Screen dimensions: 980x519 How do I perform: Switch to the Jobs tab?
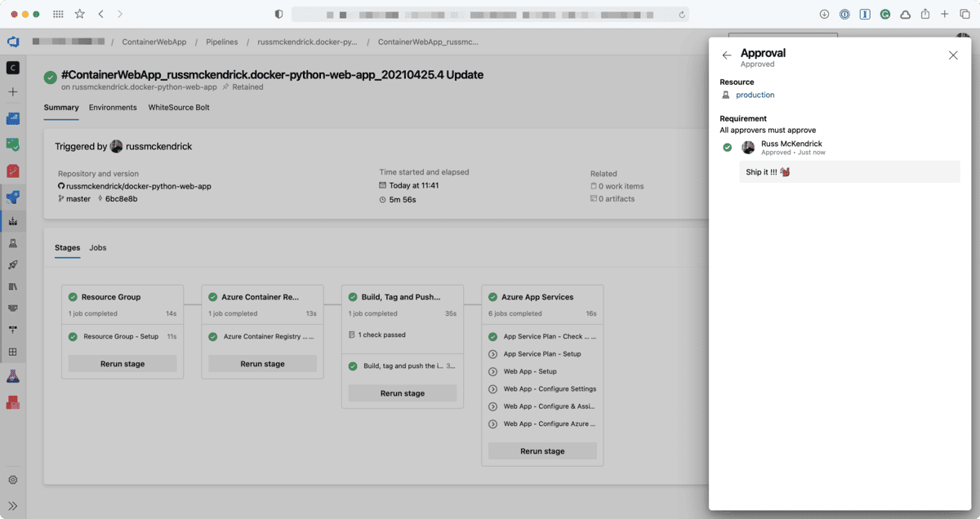(98, 247)
